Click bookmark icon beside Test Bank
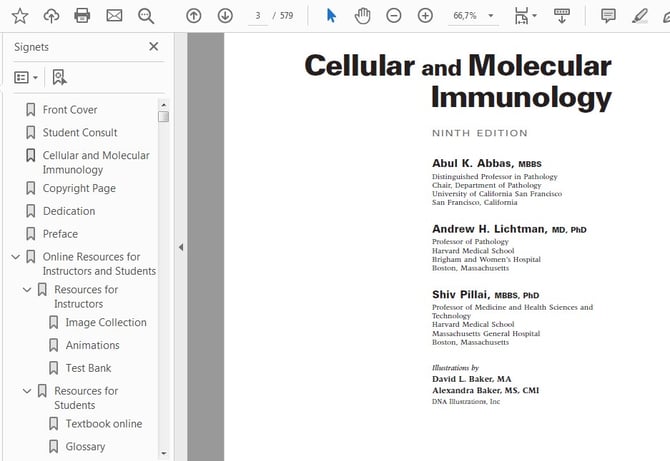 [x=53, y=368]
